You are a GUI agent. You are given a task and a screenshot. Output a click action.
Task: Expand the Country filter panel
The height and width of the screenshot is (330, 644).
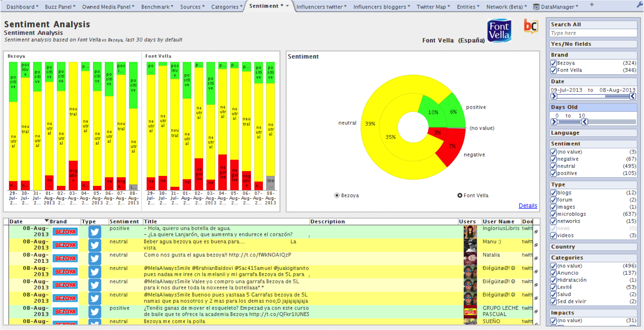coord(593,247)
